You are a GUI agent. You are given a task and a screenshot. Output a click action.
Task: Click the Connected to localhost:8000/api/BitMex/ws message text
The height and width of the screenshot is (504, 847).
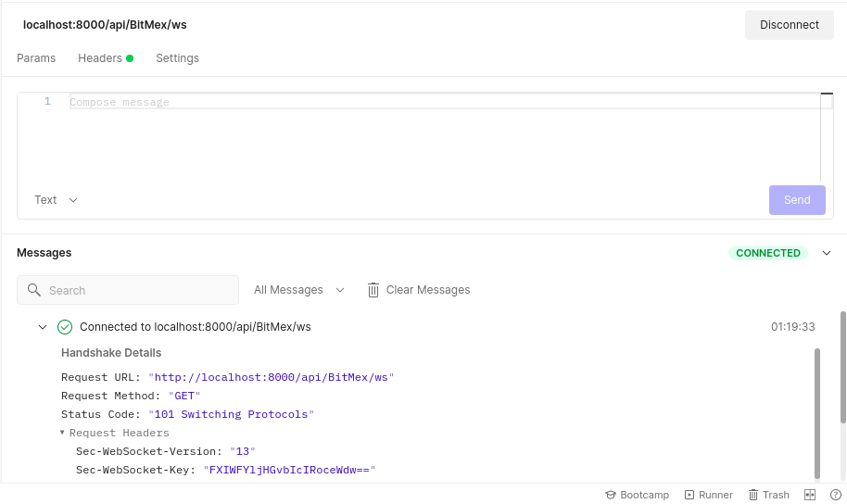click(x=195, y=327)
